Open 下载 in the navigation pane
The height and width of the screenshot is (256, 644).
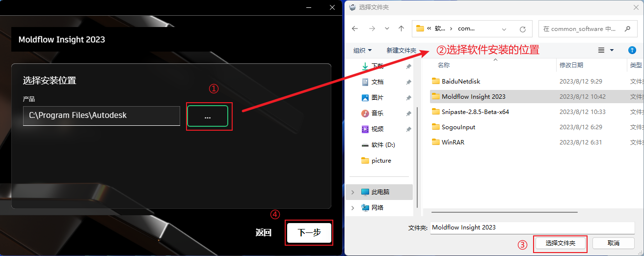[377, 66]
